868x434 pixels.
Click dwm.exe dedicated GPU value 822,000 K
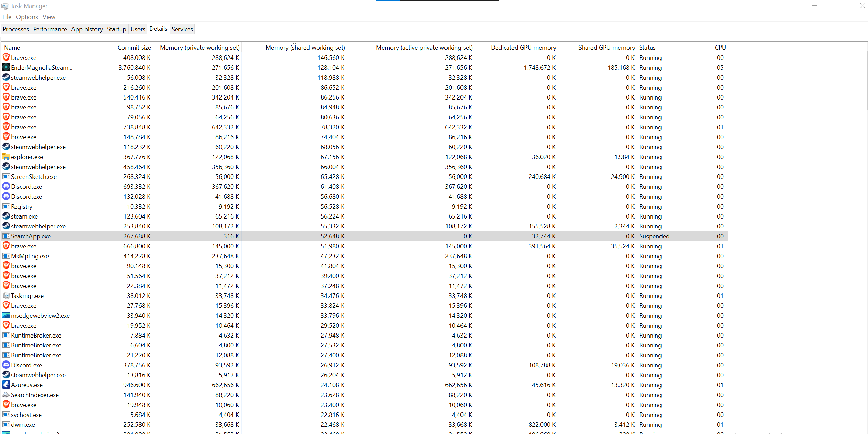[542, 425]
